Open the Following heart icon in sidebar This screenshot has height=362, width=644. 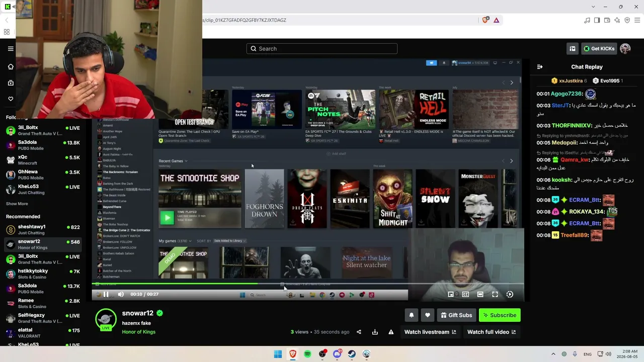(11, 99)
